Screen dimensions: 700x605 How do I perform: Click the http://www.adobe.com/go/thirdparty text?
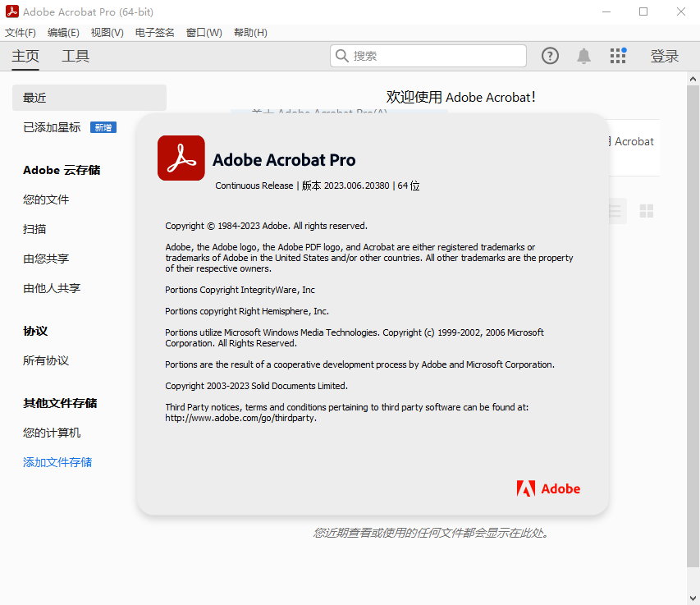[x=241, y=418]
